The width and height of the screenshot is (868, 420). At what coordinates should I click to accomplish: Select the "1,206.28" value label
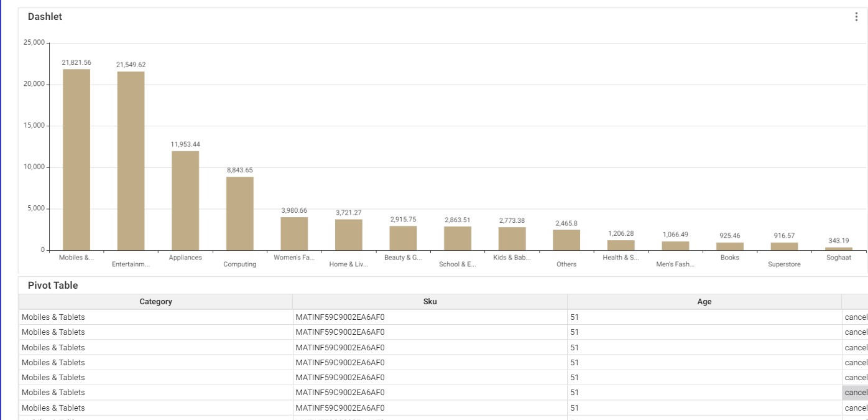coord(621,234)
